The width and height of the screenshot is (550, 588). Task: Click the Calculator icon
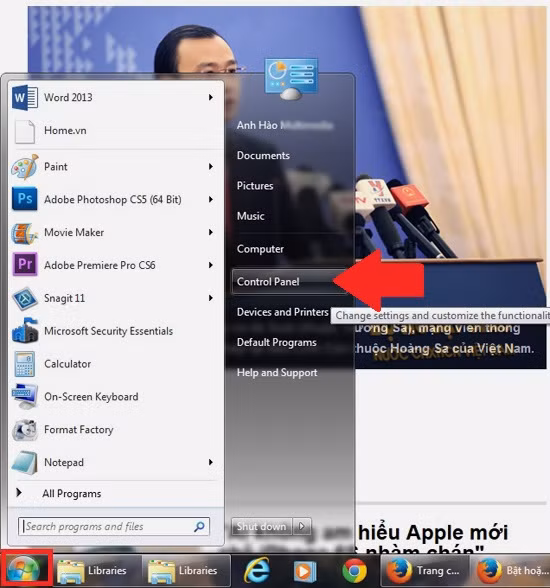click(x=25, y=364)
